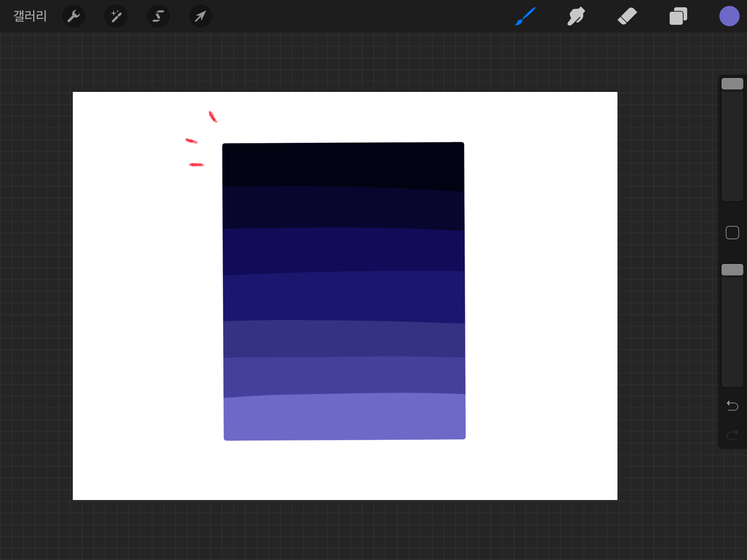Select the Eraser tool
Image resolution: width=747 pixels, height=560 pixels.
pyautogui.click(x=627, y=16)
